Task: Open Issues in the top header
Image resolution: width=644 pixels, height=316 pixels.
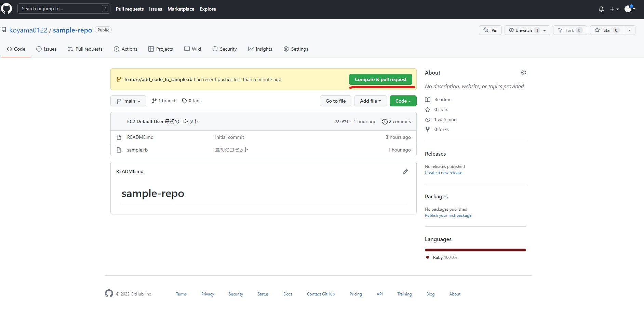Action: (156, 9)
